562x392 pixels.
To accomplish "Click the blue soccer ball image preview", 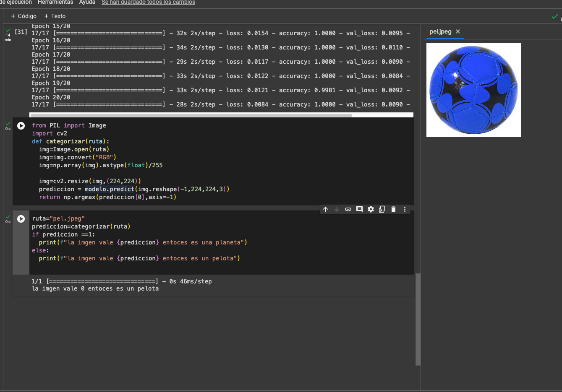I will tap(473, 90).
